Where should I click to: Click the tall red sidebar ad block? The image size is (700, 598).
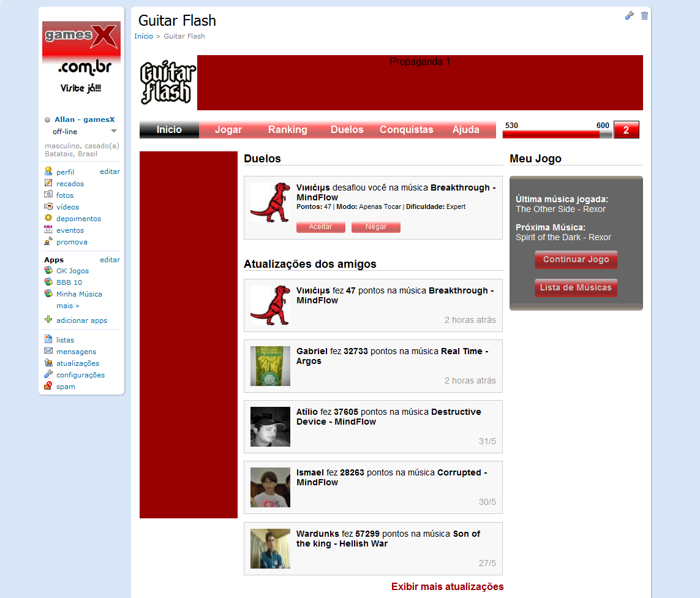[189, 335]
